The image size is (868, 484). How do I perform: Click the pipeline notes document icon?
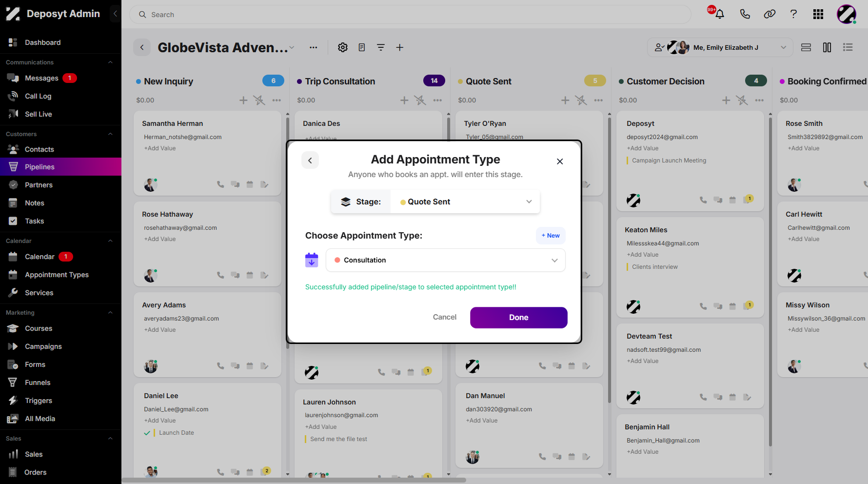pos(362,47)
